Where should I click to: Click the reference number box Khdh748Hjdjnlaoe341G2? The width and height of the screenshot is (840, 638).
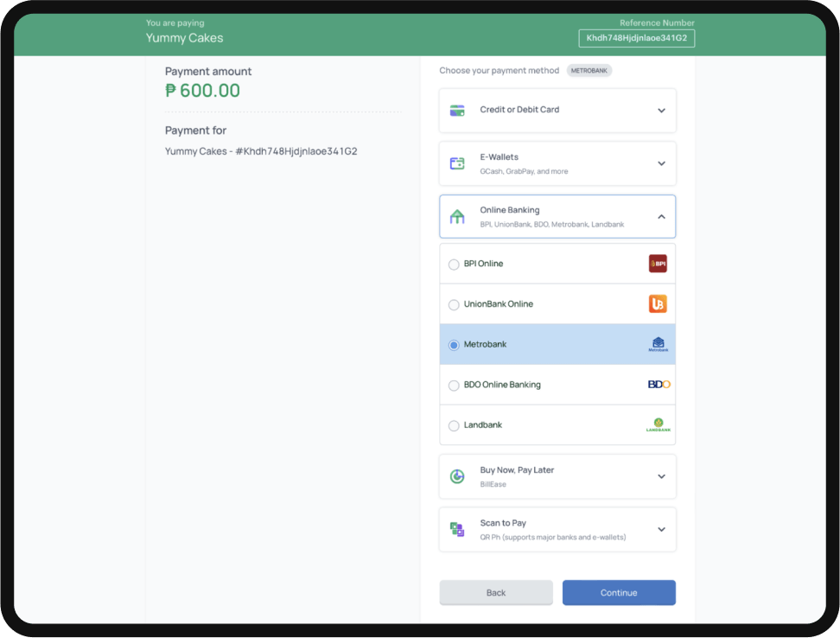[x=636, y=38]
